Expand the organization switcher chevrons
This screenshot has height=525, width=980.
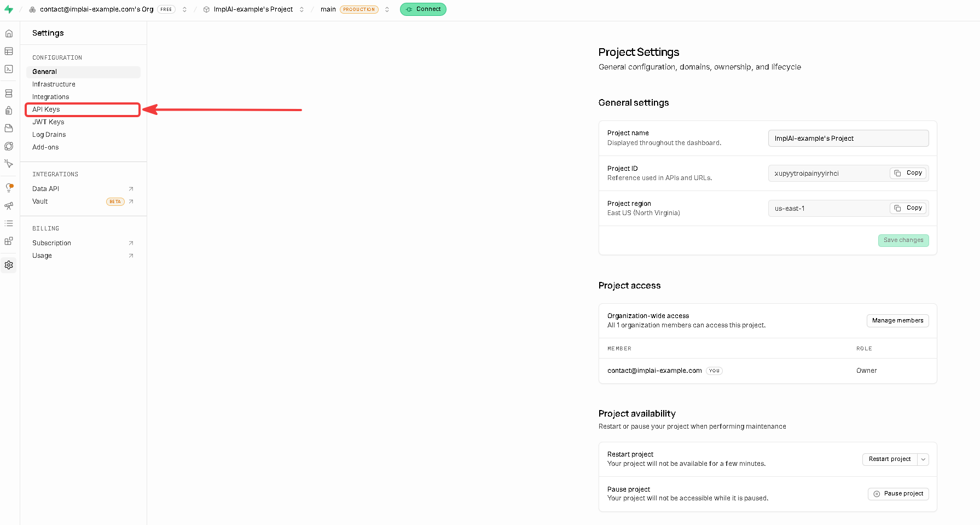pyautogui.click(x=184, y=9)
